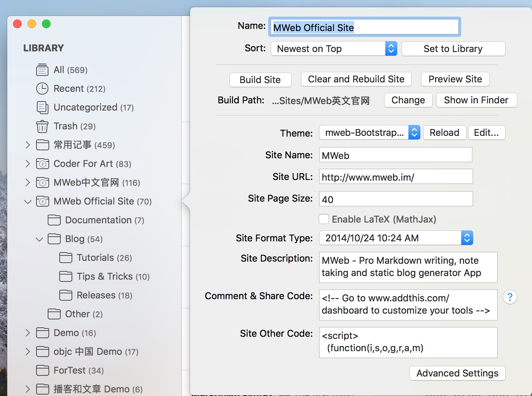
Task: Click the All notes library icon
Action: [42, 70]
